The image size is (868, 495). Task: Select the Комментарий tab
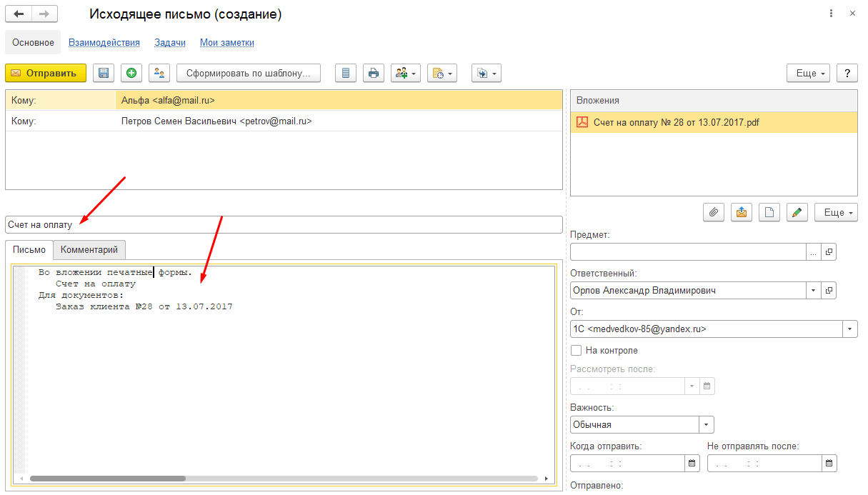89,250
